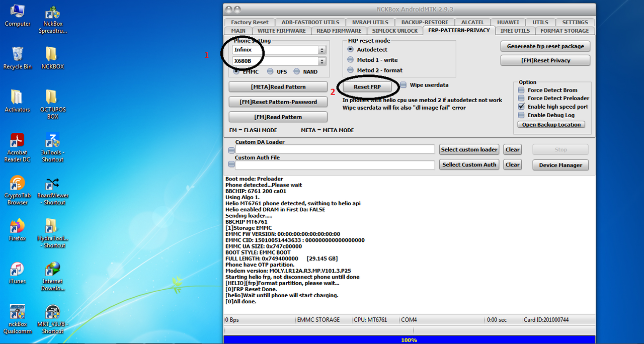The width and height of the screenshot is (644, 344).
Task: Switch to ALCATEL tab
Action: [x=473, y=22]
